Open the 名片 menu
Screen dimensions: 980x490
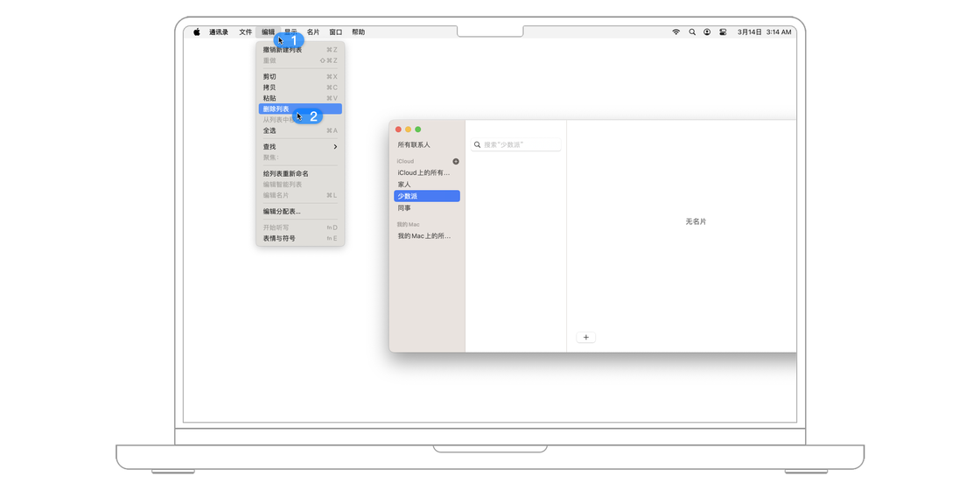click(x=313, y=31)
